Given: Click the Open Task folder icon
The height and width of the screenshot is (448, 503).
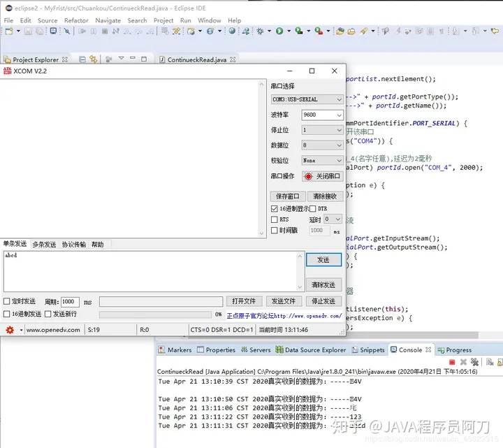Looking at the screenshot, I should 351,31.
